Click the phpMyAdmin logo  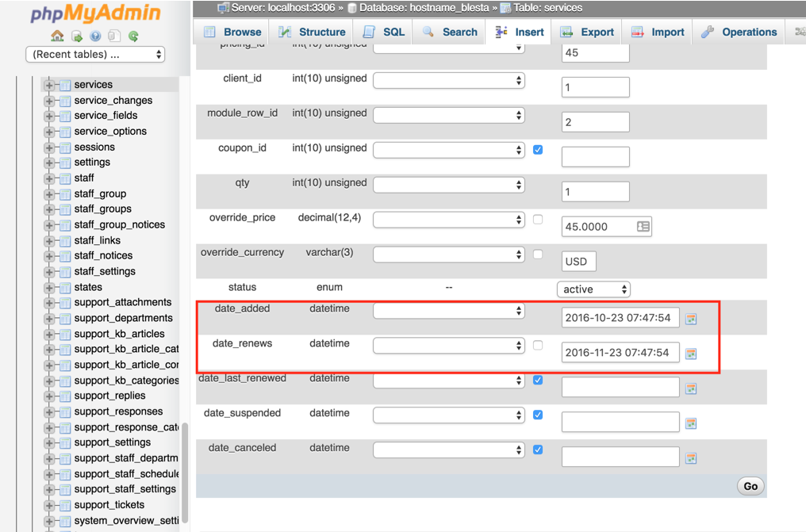pyautogui.click(x=96, y=13)
